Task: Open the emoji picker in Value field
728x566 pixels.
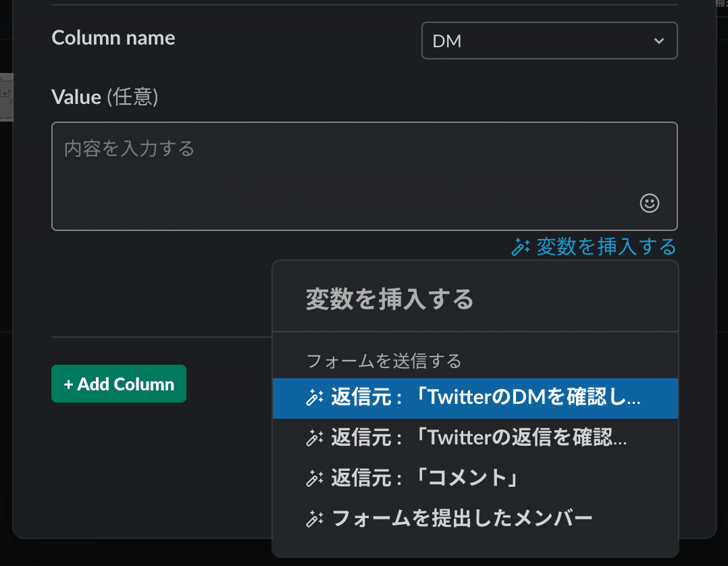Action: pyautogui.click(x=649, y=203)
